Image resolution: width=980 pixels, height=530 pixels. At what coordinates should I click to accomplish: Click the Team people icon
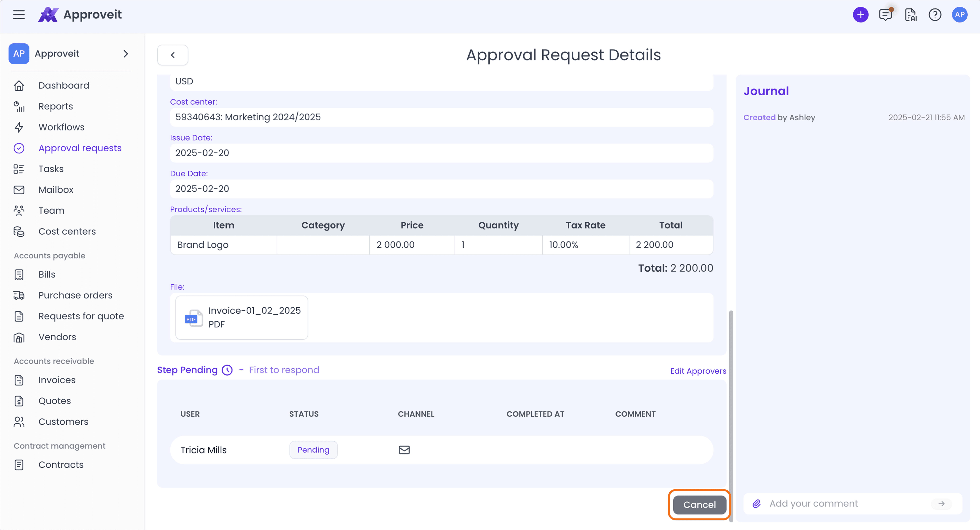(19, 211)
